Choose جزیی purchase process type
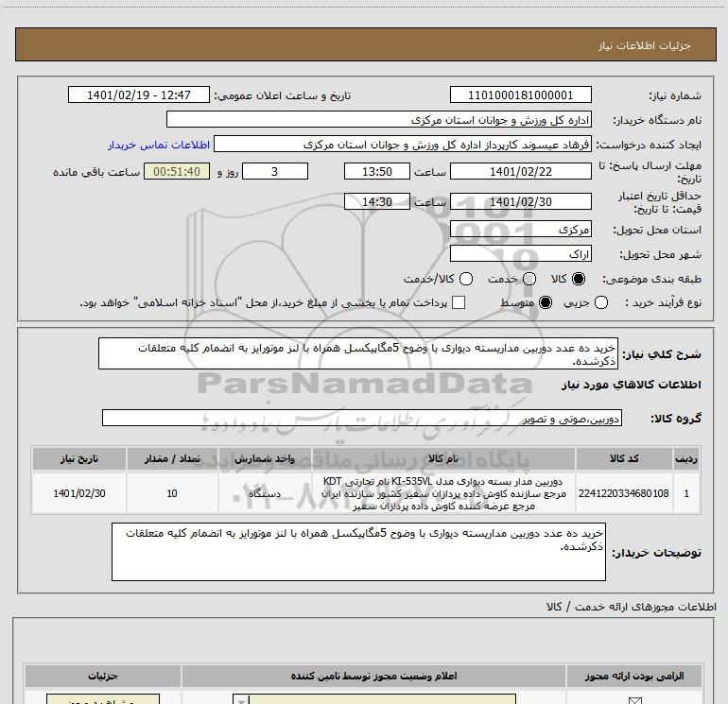Image resolution: width=728 pixels, height=704 pixels. (601, 302)
